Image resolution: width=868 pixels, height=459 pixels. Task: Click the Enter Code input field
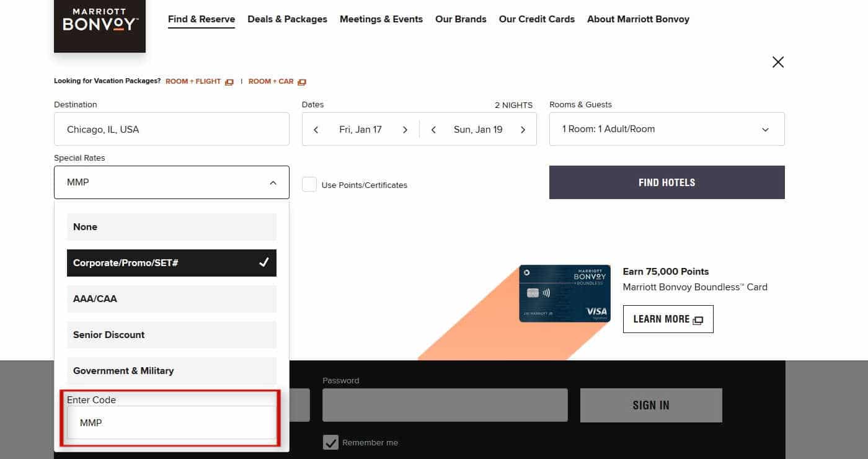pyautogui.click(x=171, y=422)
